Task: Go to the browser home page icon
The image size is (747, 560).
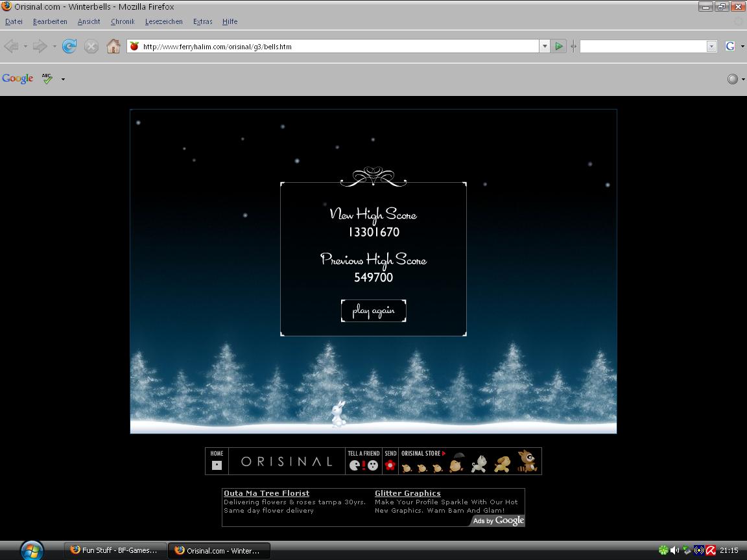Action: tap(113, 46)
